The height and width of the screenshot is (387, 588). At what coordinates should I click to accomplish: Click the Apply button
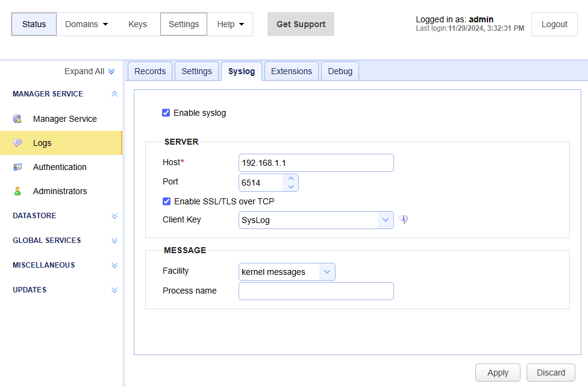(498, 373)
